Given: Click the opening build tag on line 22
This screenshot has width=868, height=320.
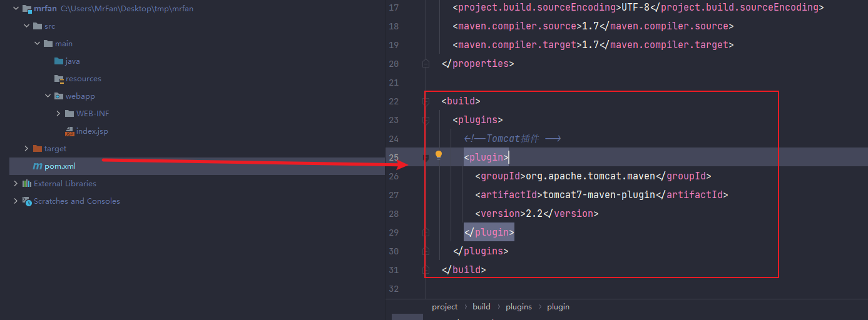Looking at the screenshot, I should coord(461,101).
